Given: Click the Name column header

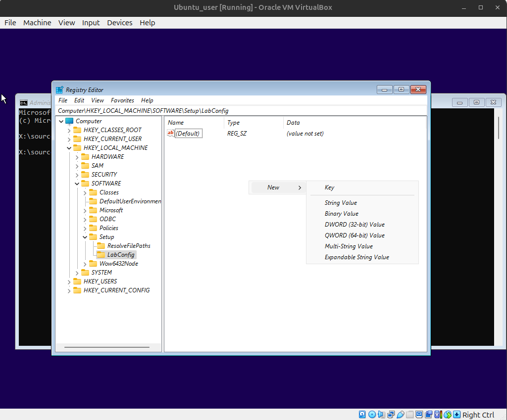Looking at the screenshot, I should [194, 123].
